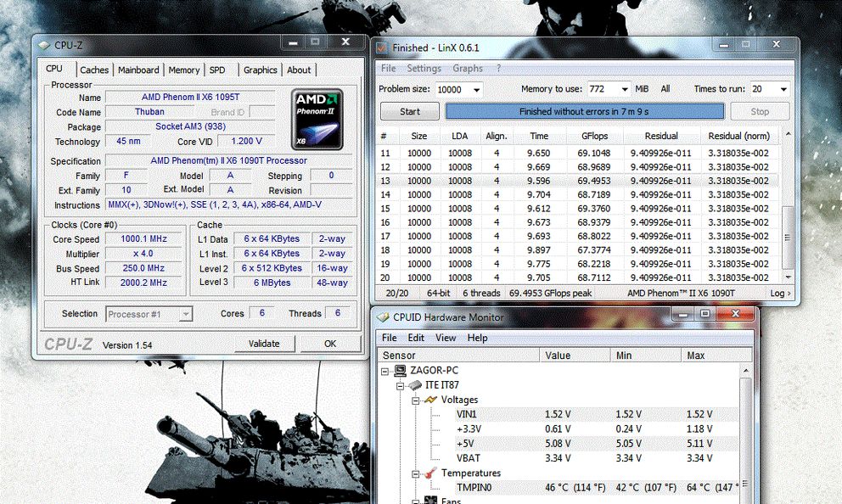Switch to the Memory tab in CPU-Z

pos(183,70)
